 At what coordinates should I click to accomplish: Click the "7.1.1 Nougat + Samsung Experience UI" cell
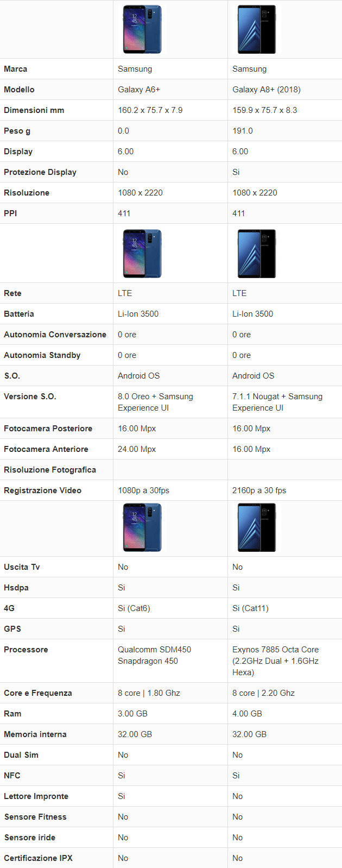(x=277, y=402)
